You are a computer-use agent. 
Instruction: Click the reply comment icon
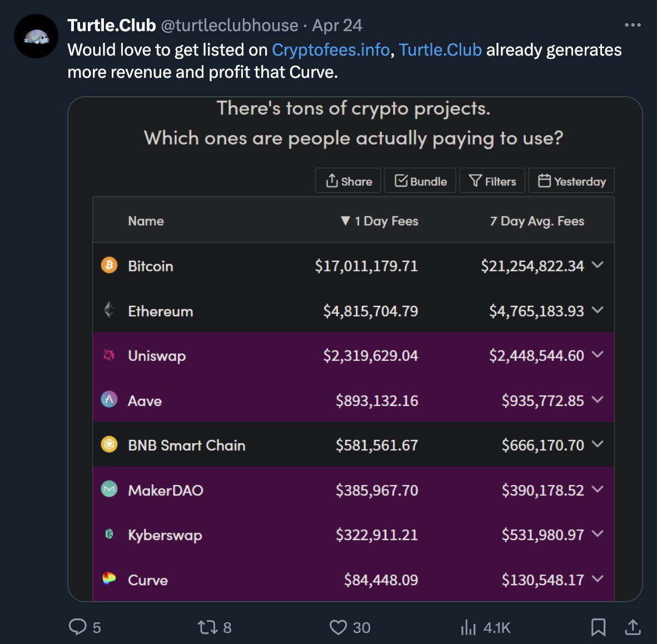tap(77, 627)
